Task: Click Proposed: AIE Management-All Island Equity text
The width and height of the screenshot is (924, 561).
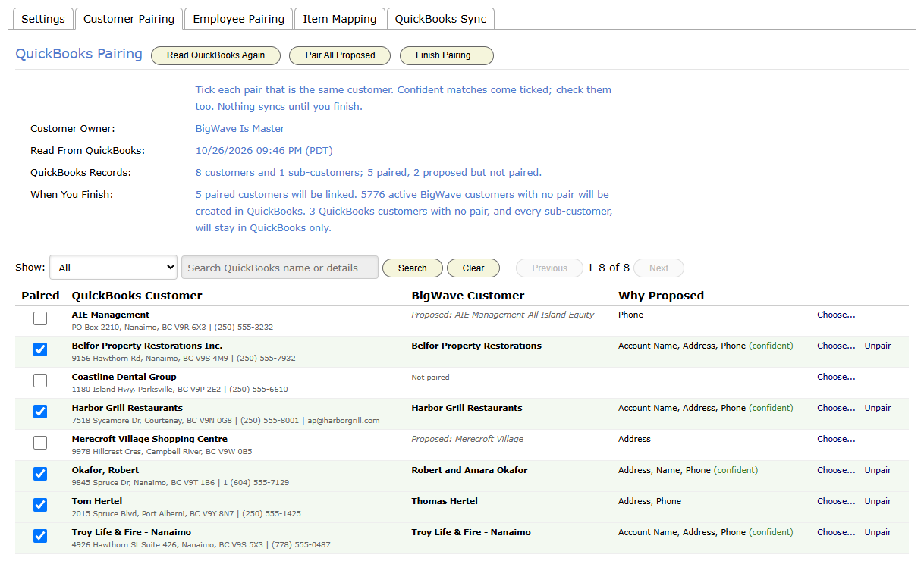Action: [503, 315]
